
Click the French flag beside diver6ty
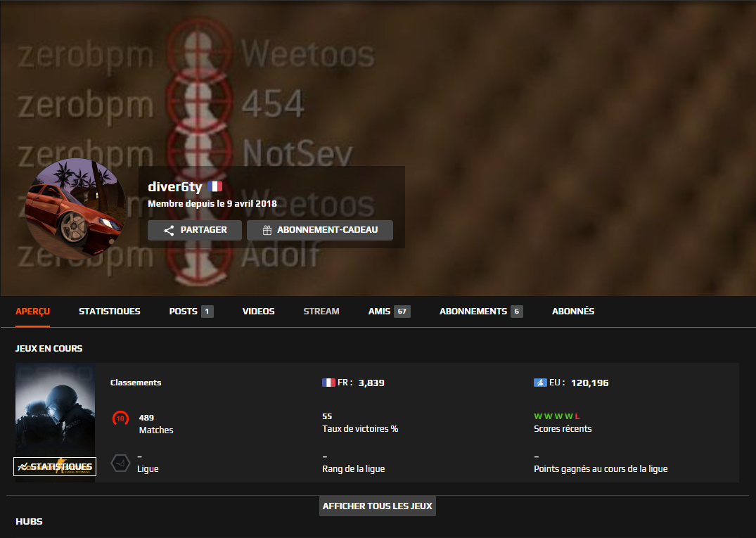tap(215, 186)
